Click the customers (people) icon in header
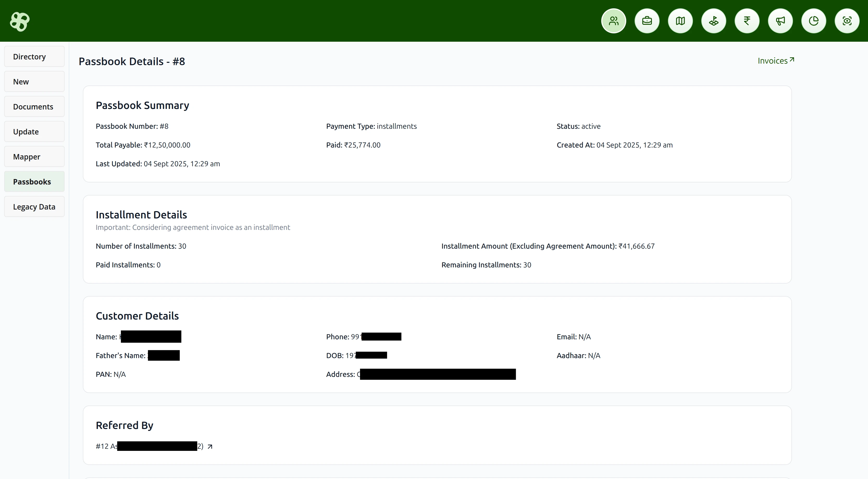This screenshot has width=868, height=479. tap(613, 21)
